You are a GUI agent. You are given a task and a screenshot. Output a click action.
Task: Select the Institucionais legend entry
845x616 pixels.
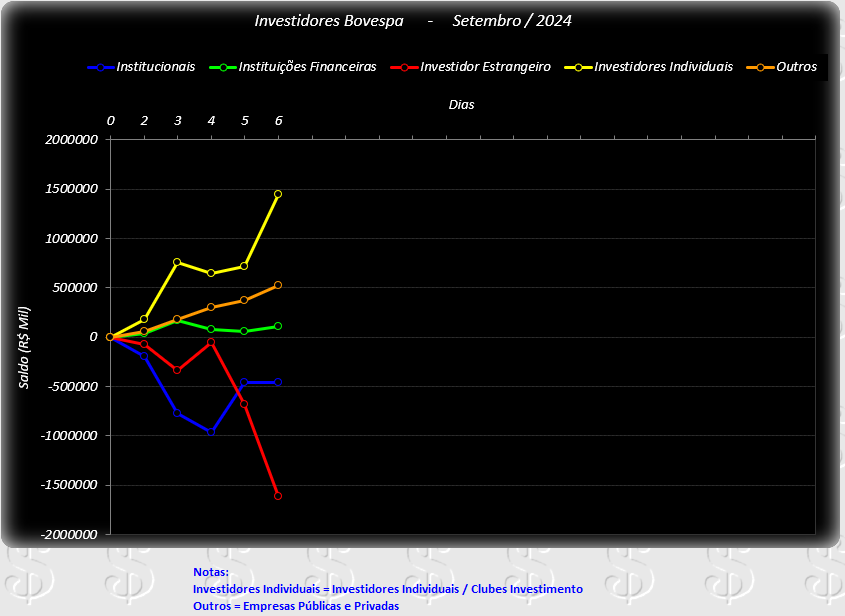pyautogui.click(x=141, y=67)
